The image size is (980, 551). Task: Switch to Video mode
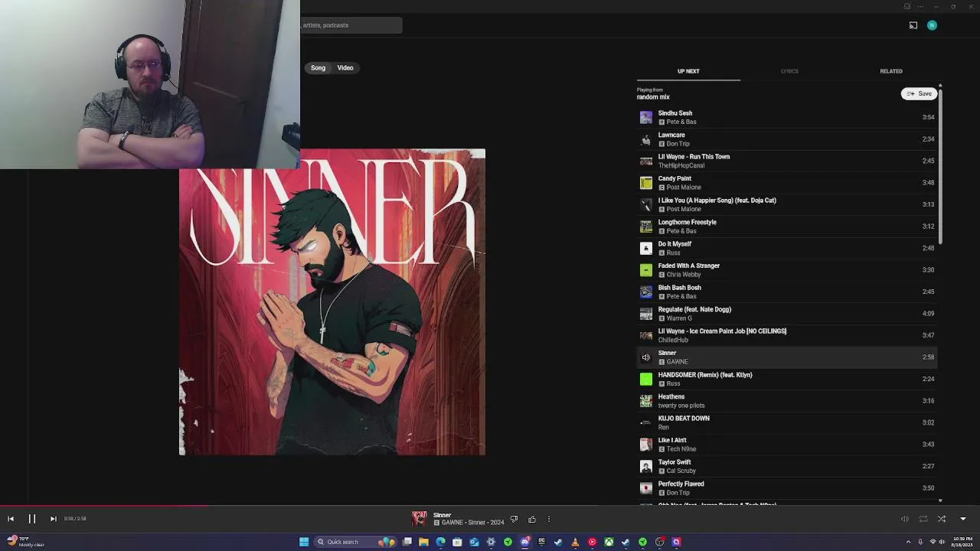[x=345, y=68]
